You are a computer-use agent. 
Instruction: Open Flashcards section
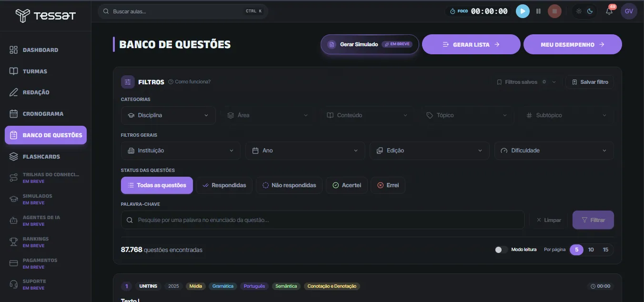click(46, 156)
